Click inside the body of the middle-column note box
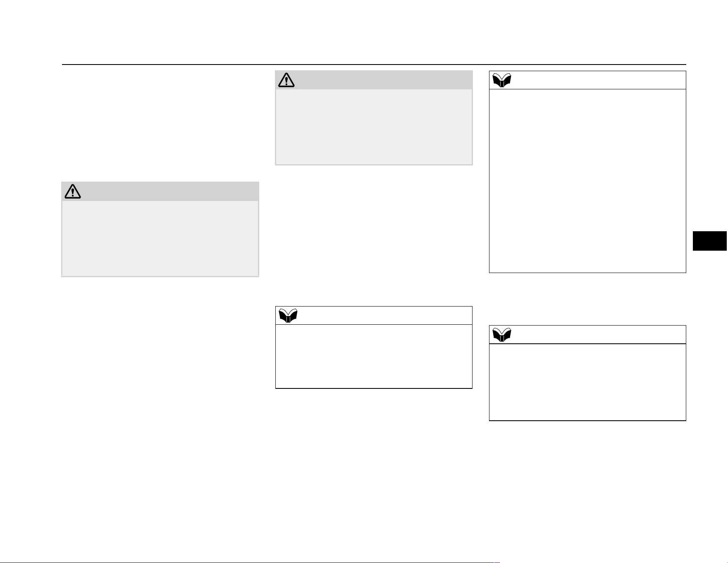The width and height of the screenshot is (728, 563). [374, 356]
